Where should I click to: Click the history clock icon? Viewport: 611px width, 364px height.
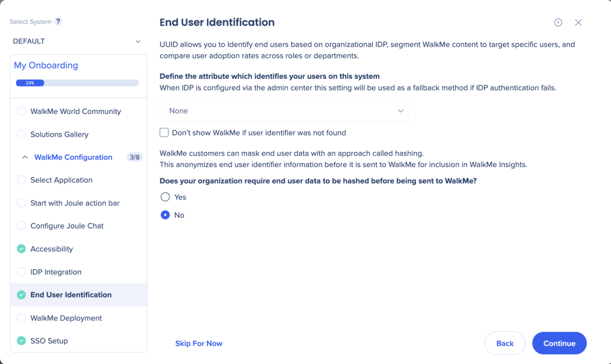pos(558,23)
